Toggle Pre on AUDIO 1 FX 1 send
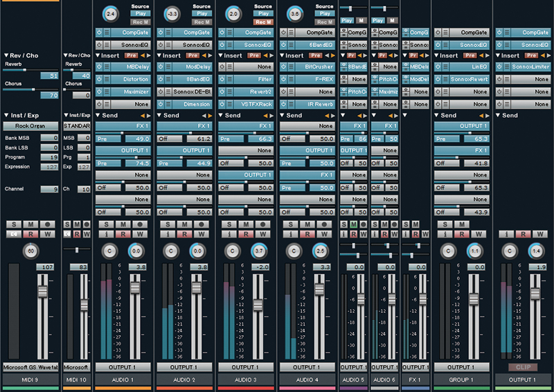Screen dimensions: 554x392 click(108, 139)
